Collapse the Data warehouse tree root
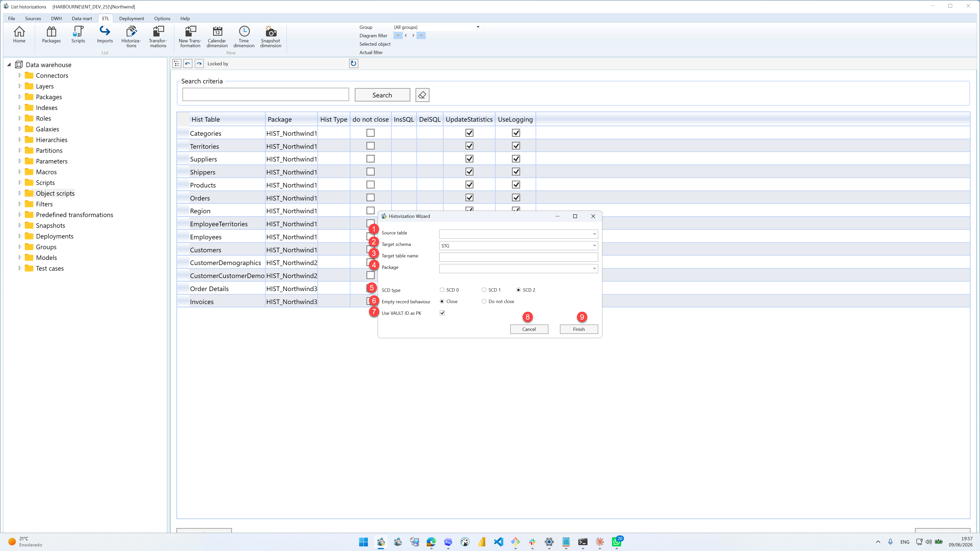Image resolution: width=980 pixels, height=551 pixels. point(9,65)
